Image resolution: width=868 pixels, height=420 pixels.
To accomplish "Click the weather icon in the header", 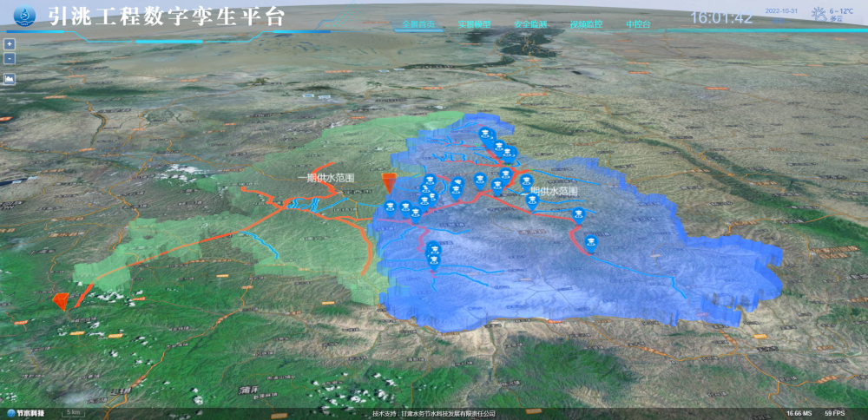I will 820,13.
